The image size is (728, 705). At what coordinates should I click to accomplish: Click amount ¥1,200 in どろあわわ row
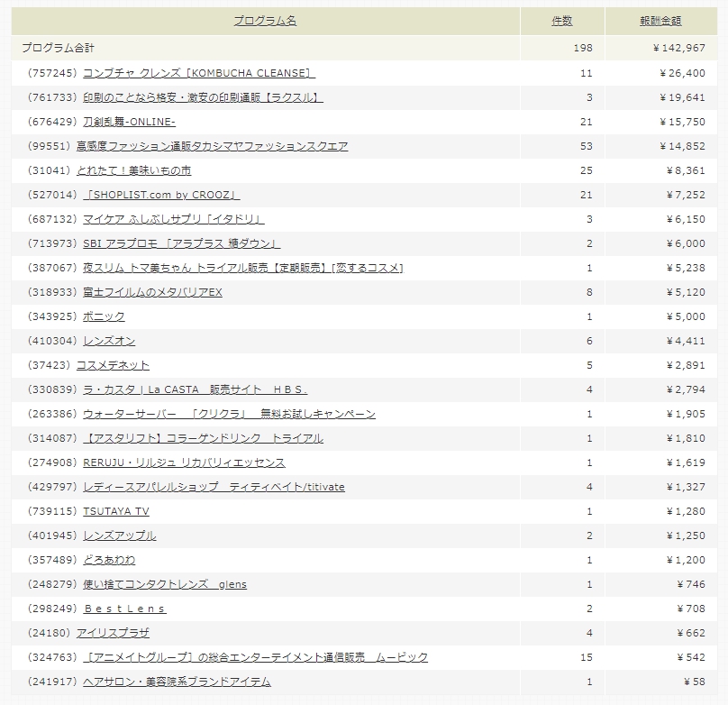[686, 560]
